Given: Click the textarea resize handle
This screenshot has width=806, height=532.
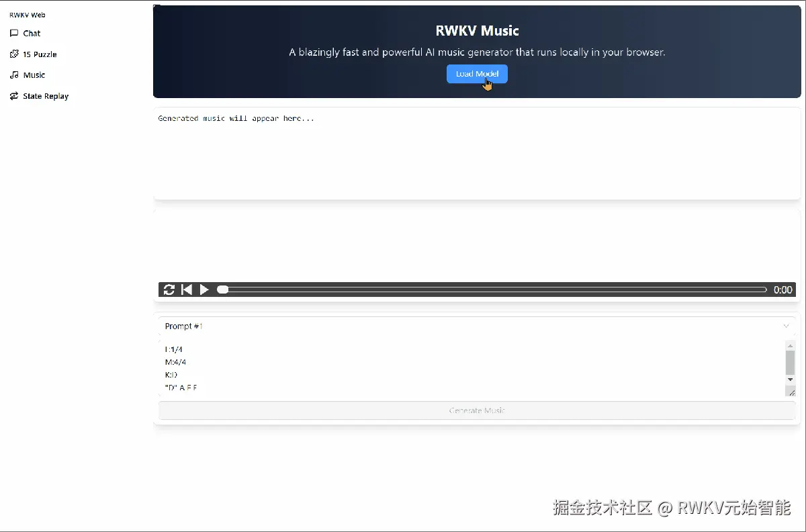Looking at the screenshot, I should pyautogui.click(x=791, y=392).
